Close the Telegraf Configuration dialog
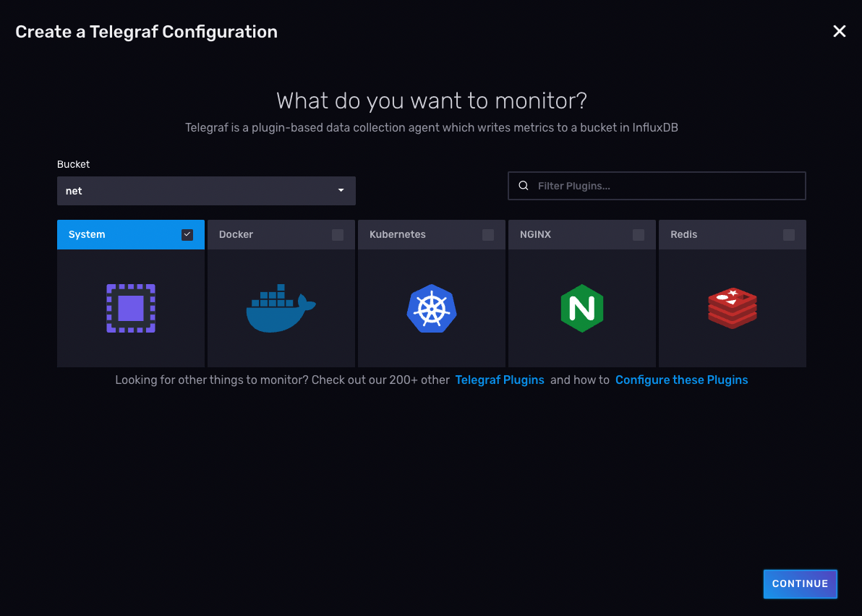 (x=839, y=31)
